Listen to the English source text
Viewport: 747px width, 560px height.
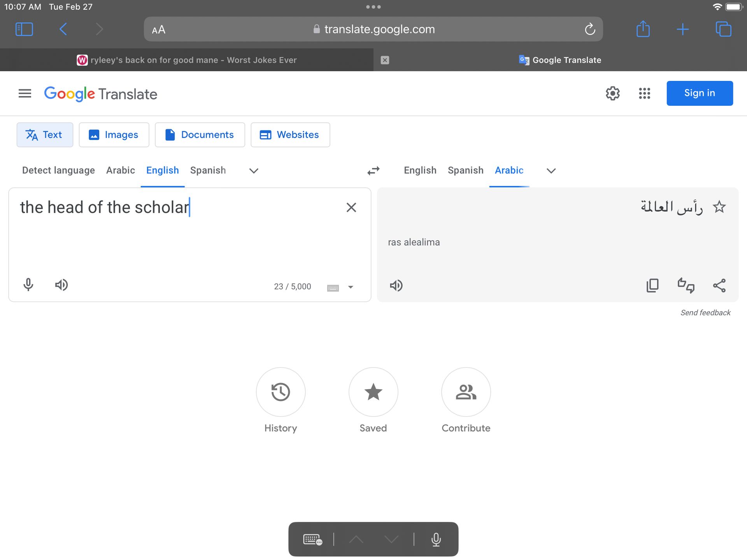click(x=61, y=285)
